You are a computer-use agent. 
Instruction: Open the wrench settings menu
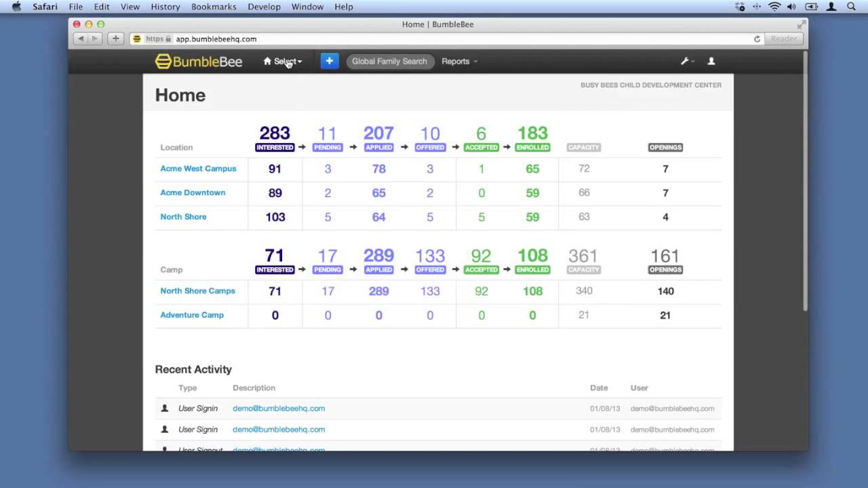click(687, 61)
